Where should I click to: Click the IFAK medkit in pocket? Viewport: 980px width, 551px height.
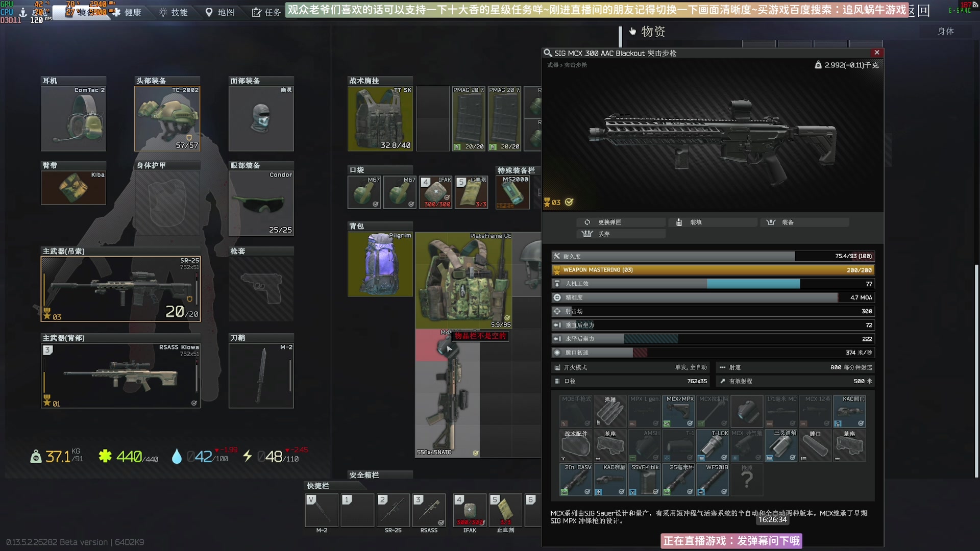pos(436,192)
